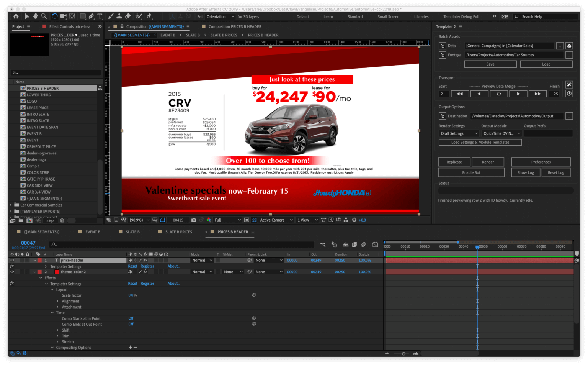
Task: Click the Enable Bot button
Action: tap(471, 173)
